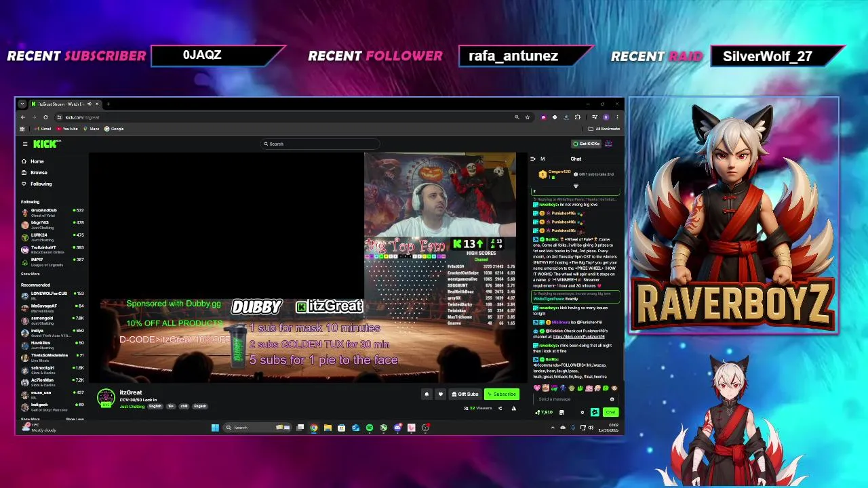Click the green Kick icon beside the Chat button

pyautogui.click(x=595, y=412)
